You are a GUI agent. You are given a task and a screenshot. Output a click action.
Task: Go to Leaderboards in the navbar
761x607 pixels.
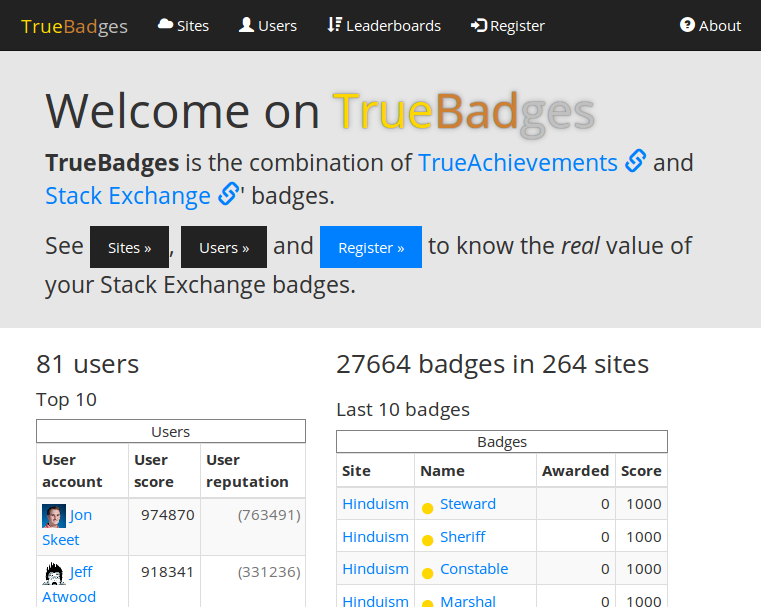coord(384,26)
